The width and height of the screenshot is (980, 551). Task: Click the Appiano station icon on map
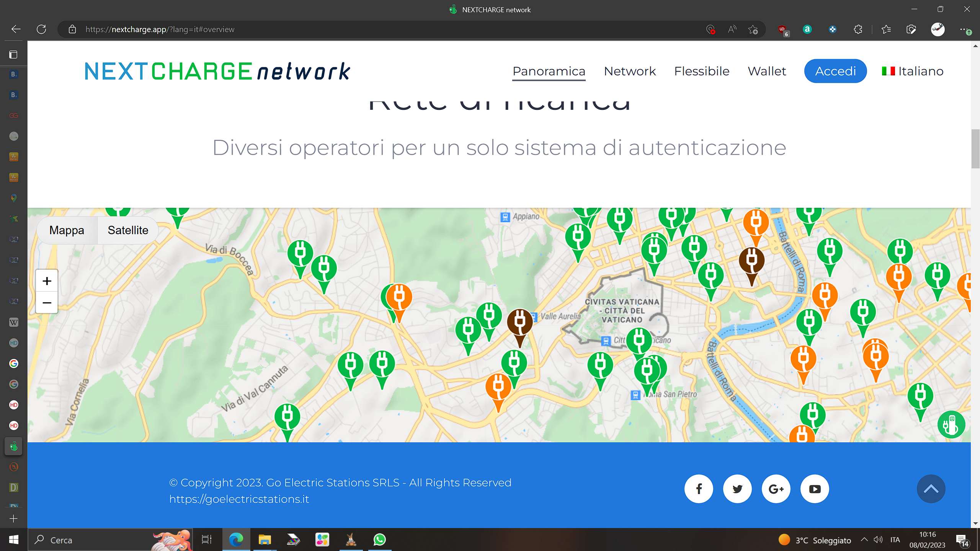(x=505, y=217)
